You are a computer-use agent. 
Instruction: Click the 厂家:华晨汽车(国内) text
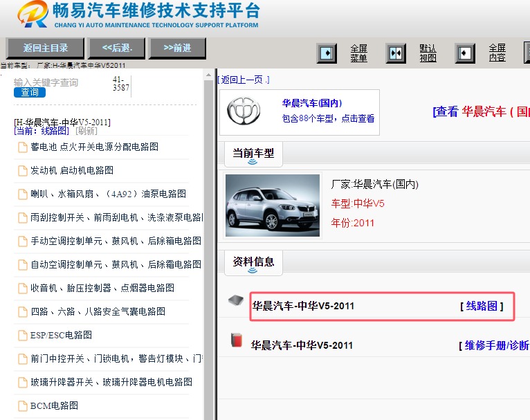(375, 185)
